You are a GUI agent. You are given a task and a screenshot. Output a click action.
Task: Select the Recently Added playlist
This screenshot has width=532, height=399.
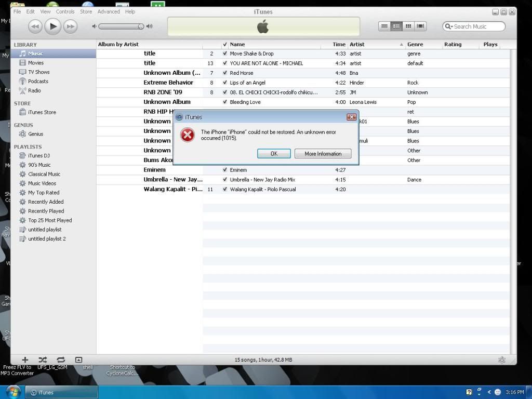point(54,202)
